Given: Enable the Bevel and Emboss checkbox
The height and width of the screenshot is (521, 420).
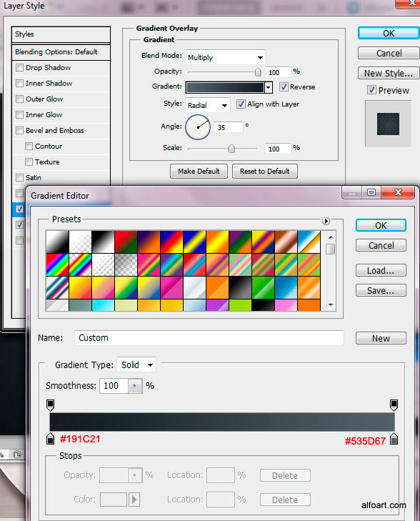Looking at the screenshot, I should [19, 130].
